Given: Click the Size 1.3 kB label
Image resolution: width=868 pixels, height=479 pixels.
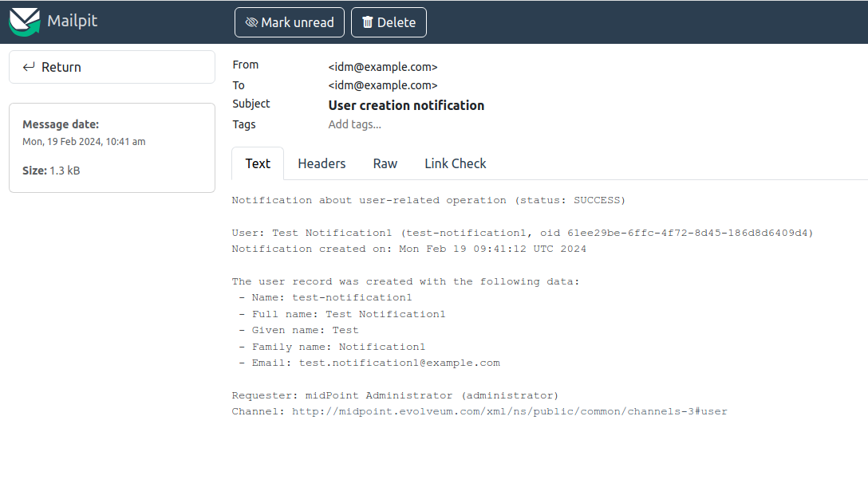Looking at the screenshot, I should [x=51, y=171].
